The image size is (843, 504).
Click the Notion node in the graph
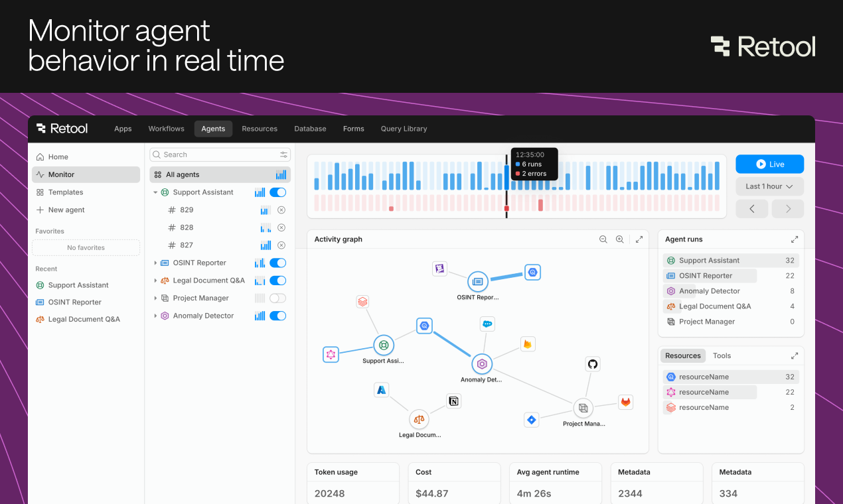[x=454, y=401]
